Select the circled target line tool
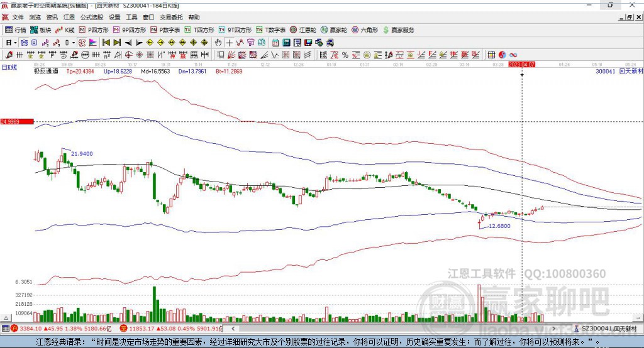The width and height of the screenshot is (644, 348). click(x=128, y=55)
